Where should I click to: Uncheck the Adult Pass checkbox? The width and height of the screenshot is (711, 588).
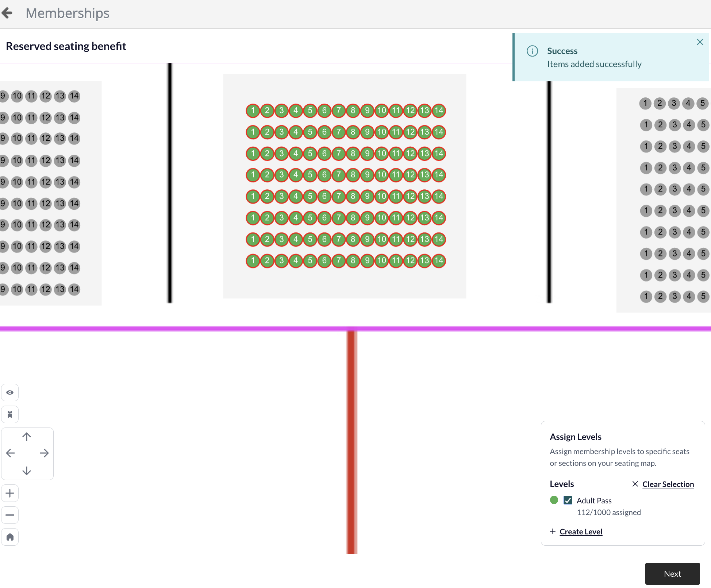click(568, 500)
